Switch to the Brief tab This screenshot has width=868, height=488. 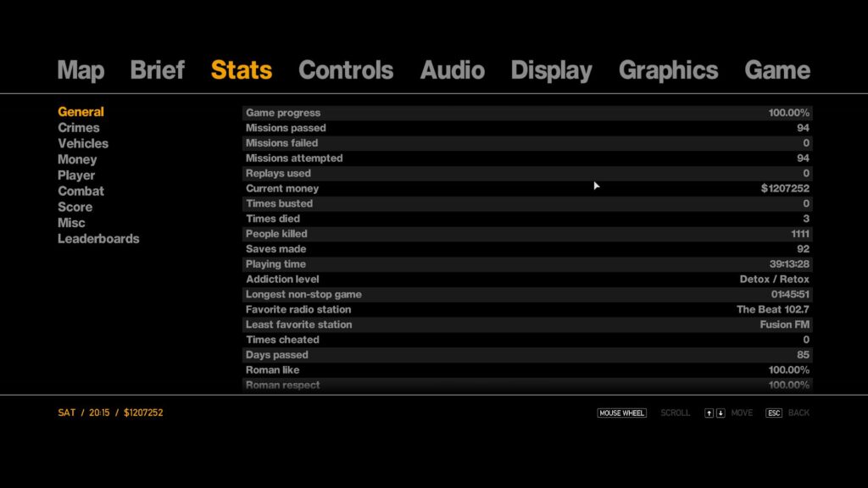pyautogui.click(x=157, y=70)
